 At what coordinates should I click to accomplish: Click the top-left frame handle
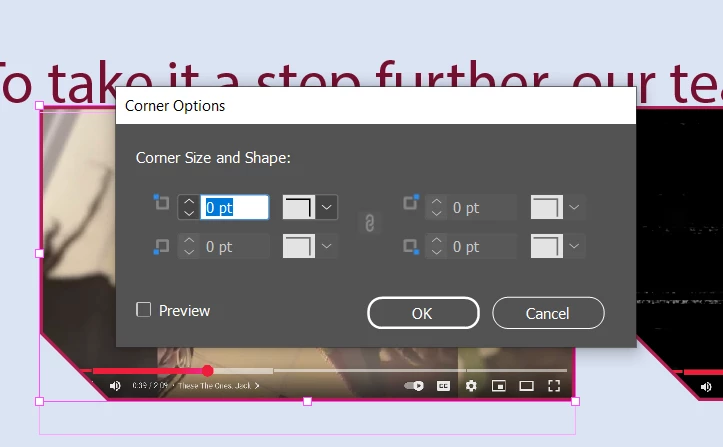[x=40, y=106]
